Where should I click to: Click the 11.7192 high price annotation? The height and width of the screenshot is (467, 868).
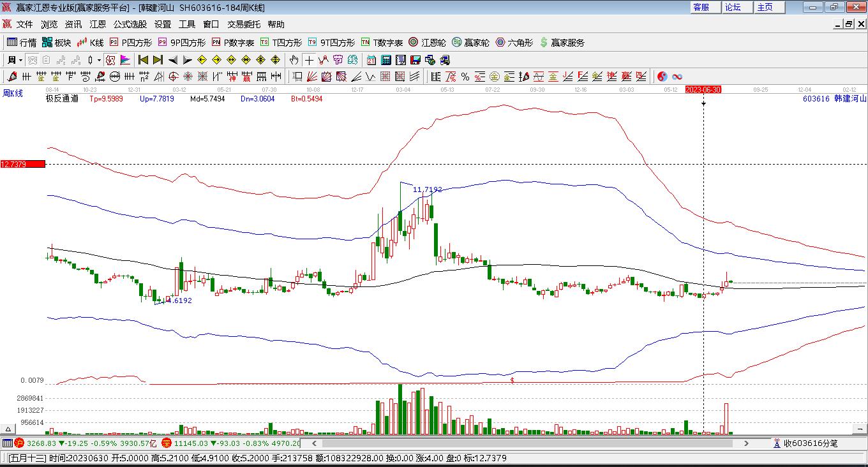click(427, 190)
